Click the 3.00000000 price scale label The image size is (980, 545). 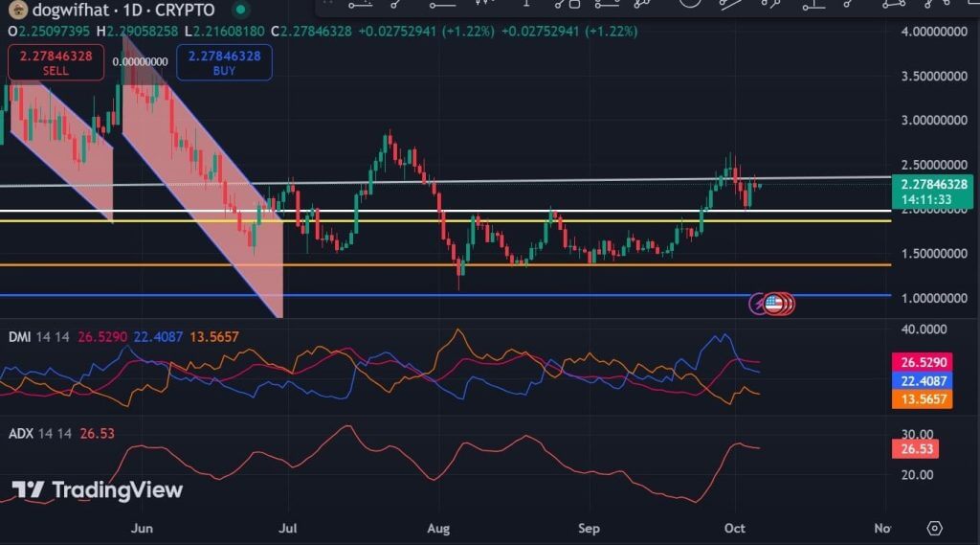(x=934, y=120)
